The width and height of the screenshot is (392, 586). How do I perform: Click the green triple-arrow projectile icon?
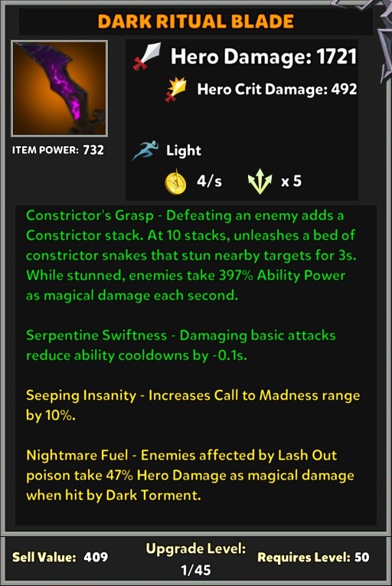pos(260,182)
